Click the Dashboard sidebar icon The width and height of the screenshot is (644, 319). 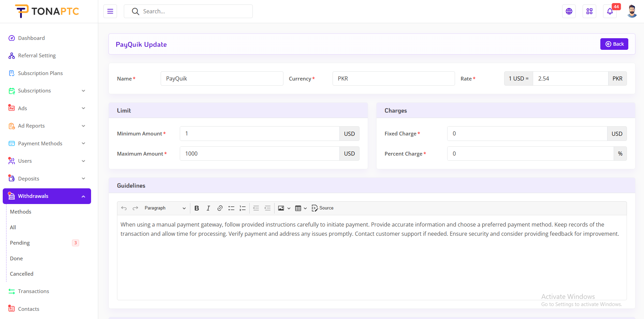click(x=12, y=38)
